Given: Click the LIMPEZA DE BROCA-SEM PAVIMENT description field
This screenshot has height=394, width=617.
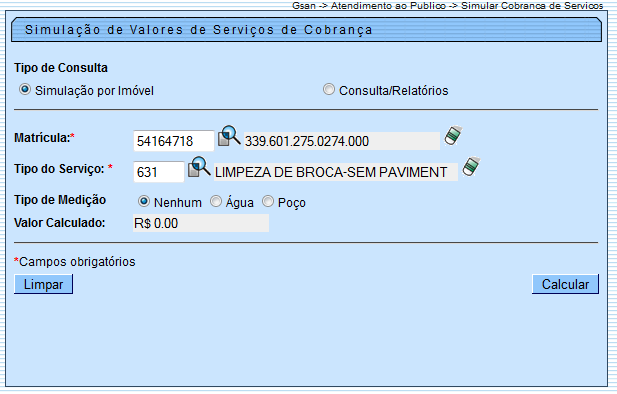Looking at the screenshot, I should (336, 172).
